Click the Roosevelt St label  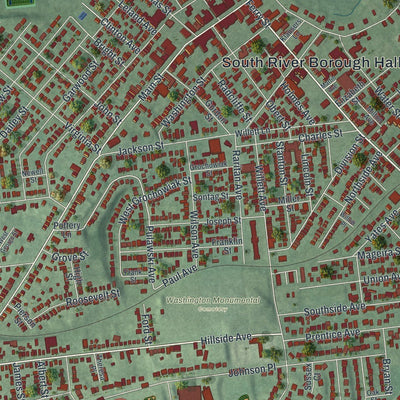point(93,297)
